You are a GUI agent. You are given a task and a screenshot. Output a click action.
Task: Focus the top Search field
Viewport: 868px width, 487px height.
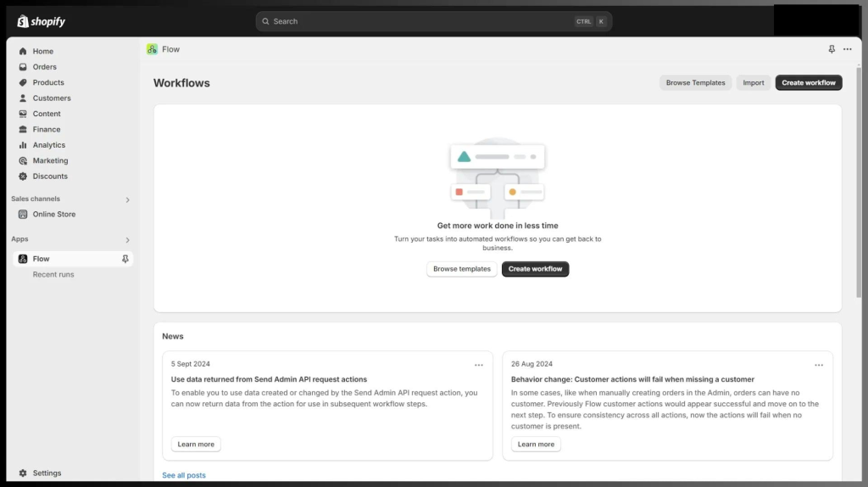(433, 21)
